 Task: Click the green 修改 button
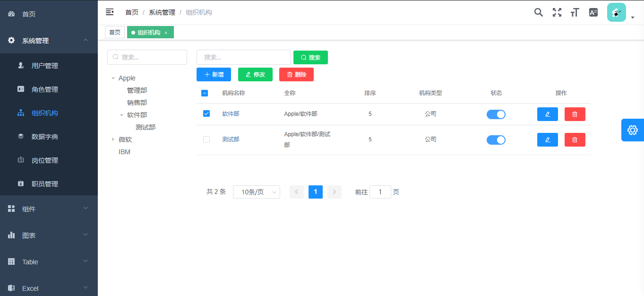(x=255, y=74)
